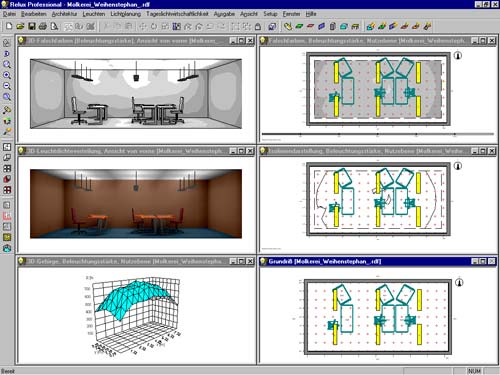Click the brown-walled rendered room view
The height and width of the screenshot is (375, 500).
[x=136, y=204]
